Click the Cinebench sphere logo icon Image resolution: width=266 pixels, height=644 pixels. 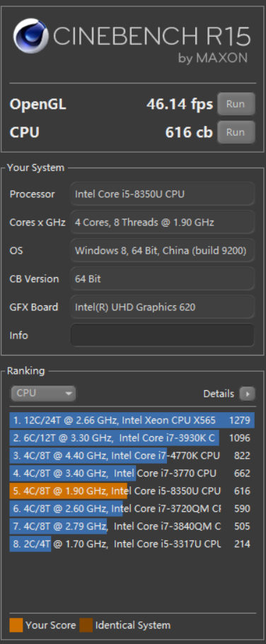[30, 36]
